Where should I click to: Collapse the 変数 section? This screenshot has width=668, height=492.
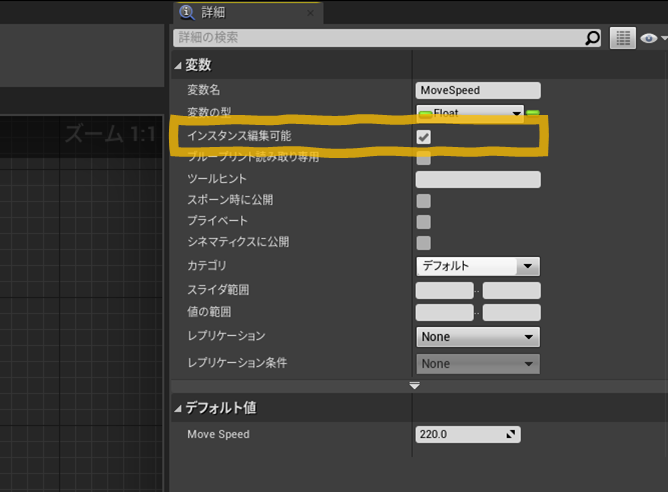tap(178, 65)
